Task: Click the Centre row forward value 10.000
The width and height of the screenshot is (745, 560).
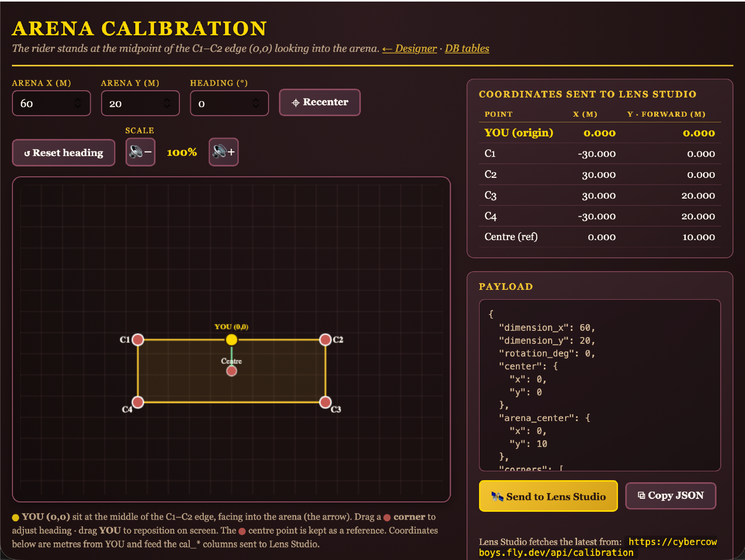Action: coord(698,237)
